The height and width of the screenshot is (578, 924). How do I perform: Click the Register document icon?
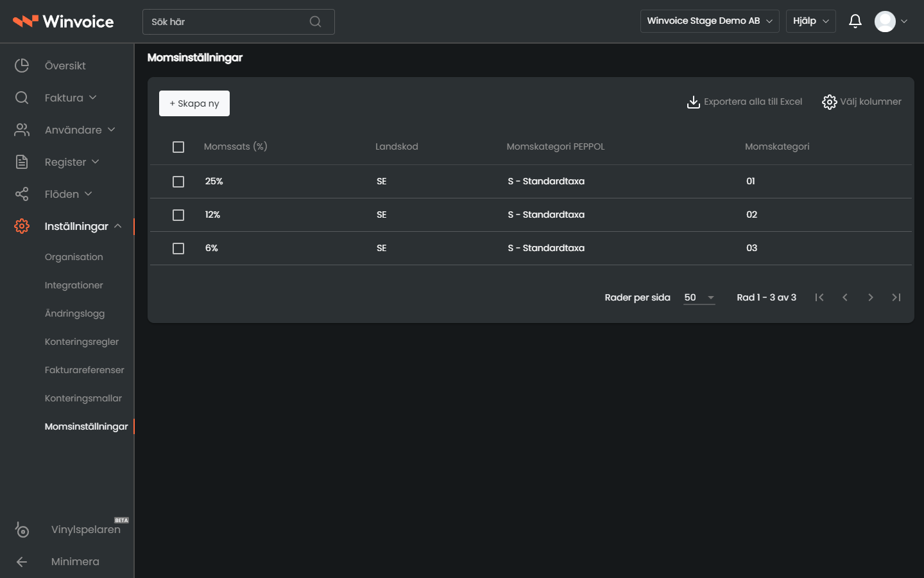coord(22,162)
